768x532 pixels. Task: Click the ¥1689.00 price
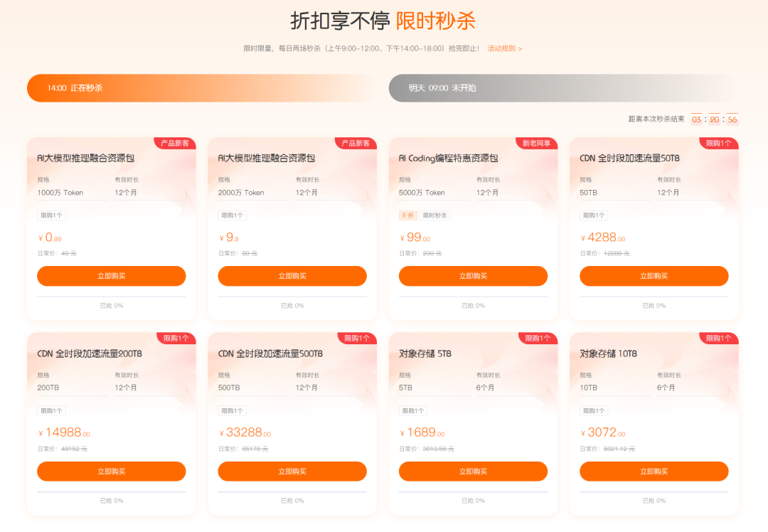[422, 432]
